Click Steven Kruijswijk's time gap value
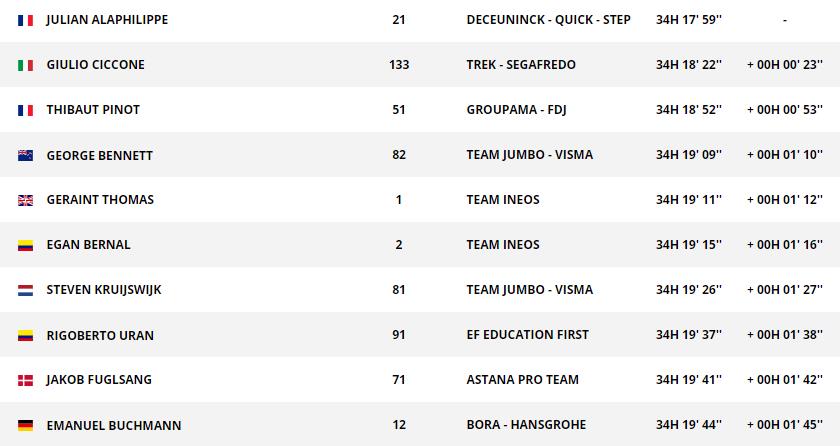The height and width of the screenshot is (446, 840). coord(784,290)
